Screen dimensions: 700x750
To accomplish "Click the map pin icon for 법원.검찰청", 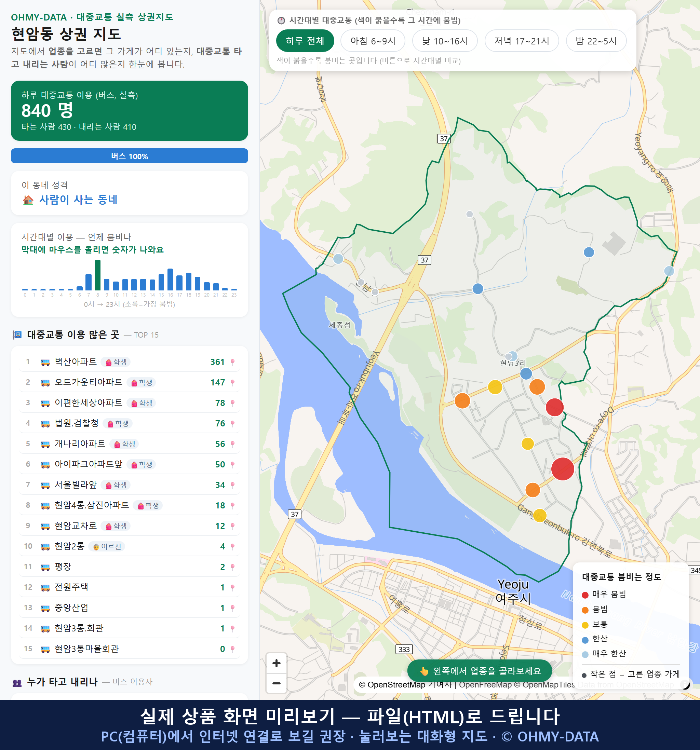I will [x=232, y=424].
